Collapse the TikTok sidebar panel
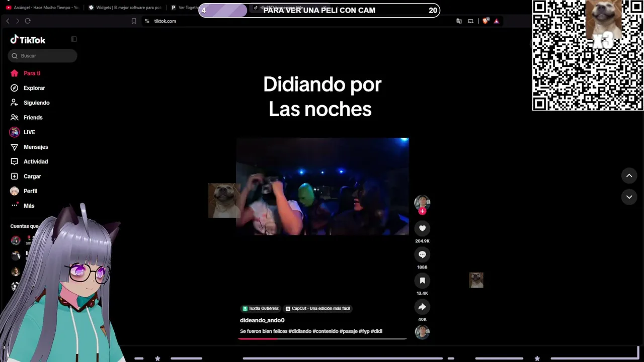Image resolution: width=644 pixels, height=362 pixels. coord(74,39)
